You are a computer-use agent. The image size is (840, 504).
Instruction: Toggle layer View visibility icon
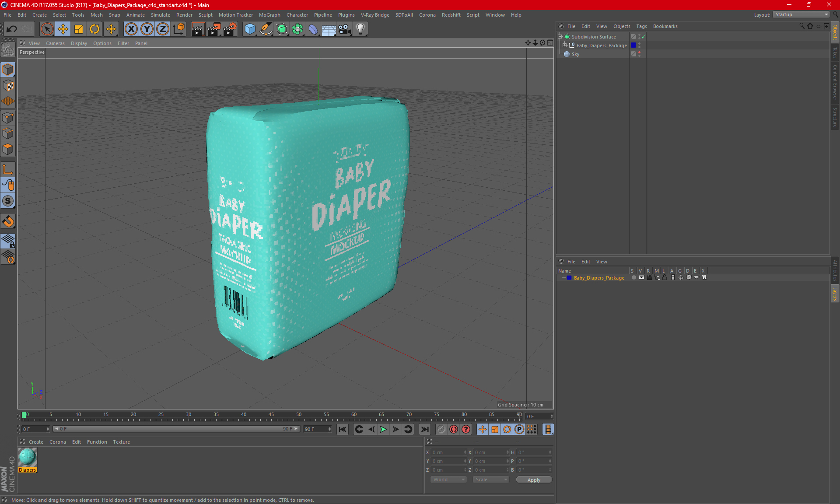pyautogui.click(x=641, y=277)
